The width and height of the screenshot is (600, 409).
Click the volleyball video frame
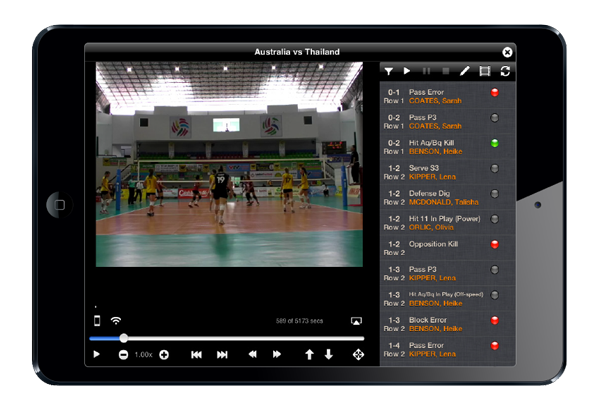click(x=229, y=164)
